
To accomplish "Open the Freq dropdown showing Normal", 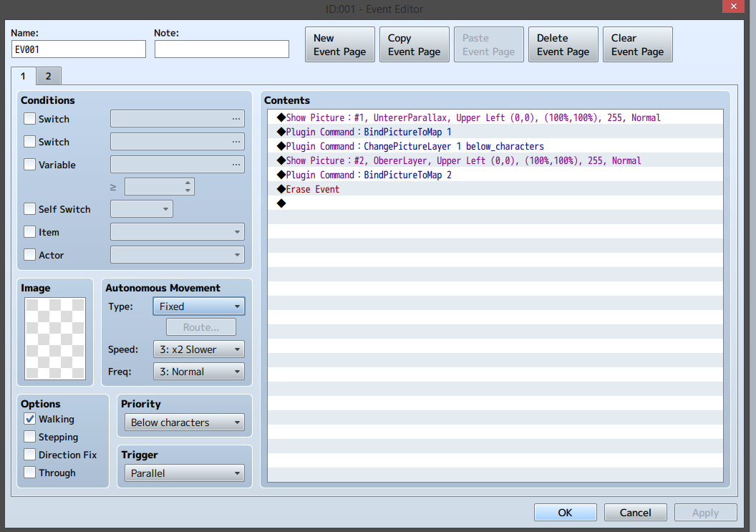I will (198, 372).
